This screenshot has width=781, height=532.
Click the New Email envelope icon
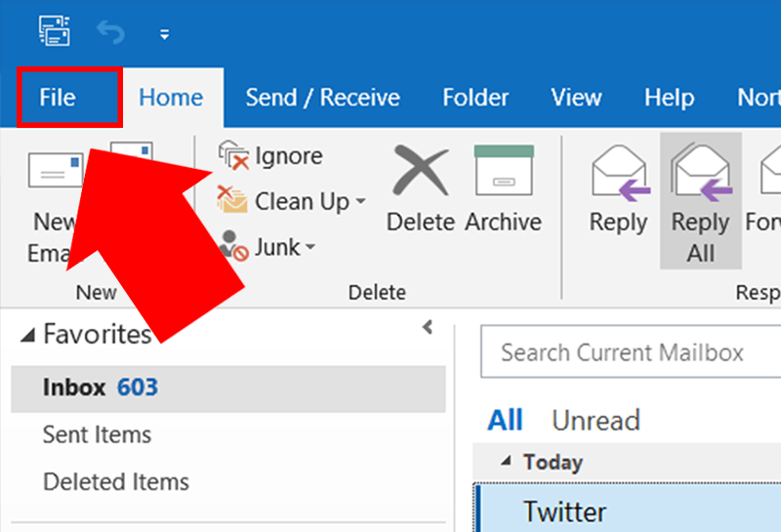pos(55,171)
